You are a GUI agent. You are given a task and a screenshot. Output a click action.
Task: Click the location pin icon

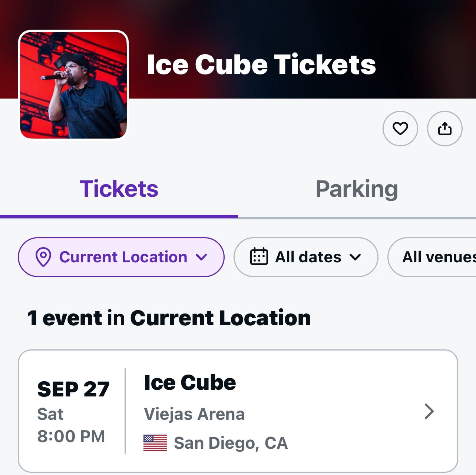click(43, 257)
